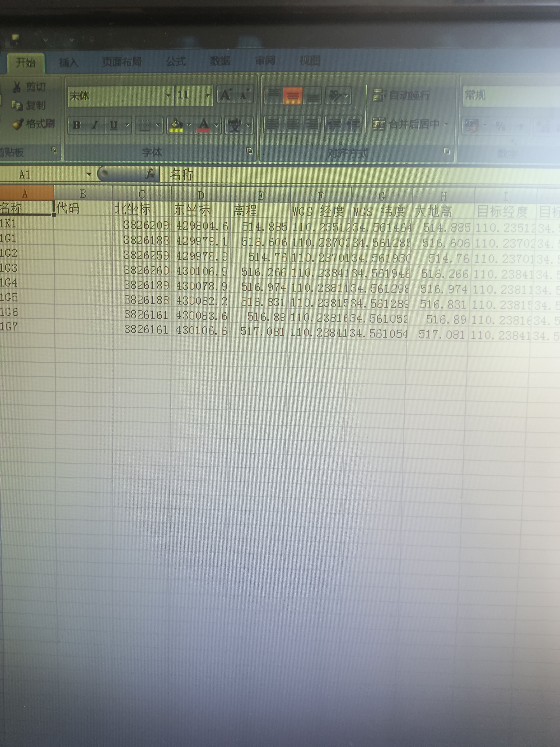Open Name Box dropdown arrow

pyautogui.click(x=89, y=175)
